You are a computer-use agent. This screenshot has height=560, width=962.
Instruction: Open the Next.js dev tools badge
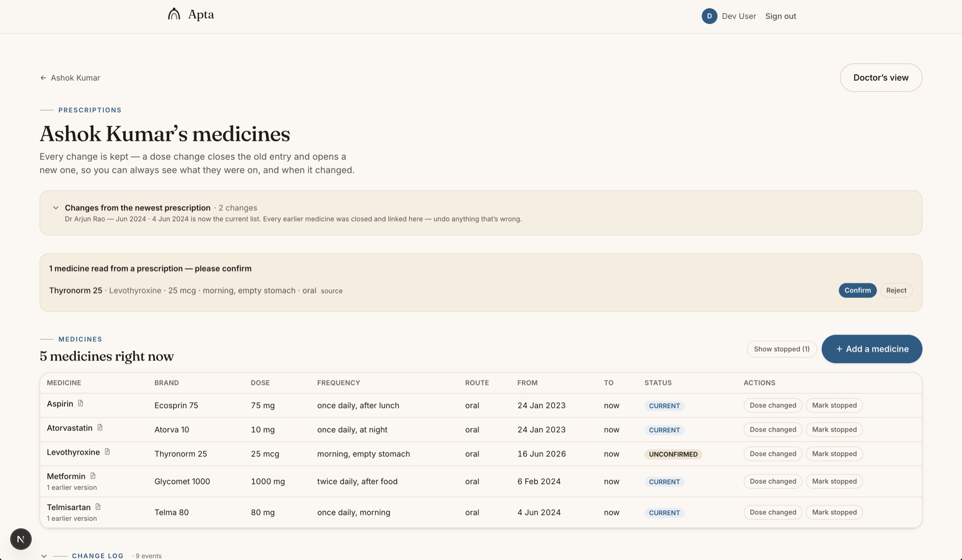pos(21,539)
